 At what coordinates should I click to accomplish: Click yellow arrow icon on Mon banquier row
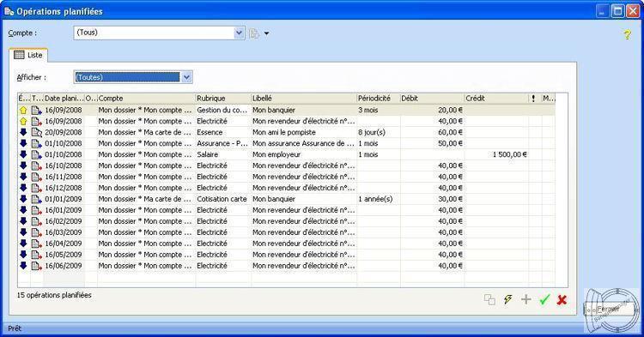tap(23, 110)
